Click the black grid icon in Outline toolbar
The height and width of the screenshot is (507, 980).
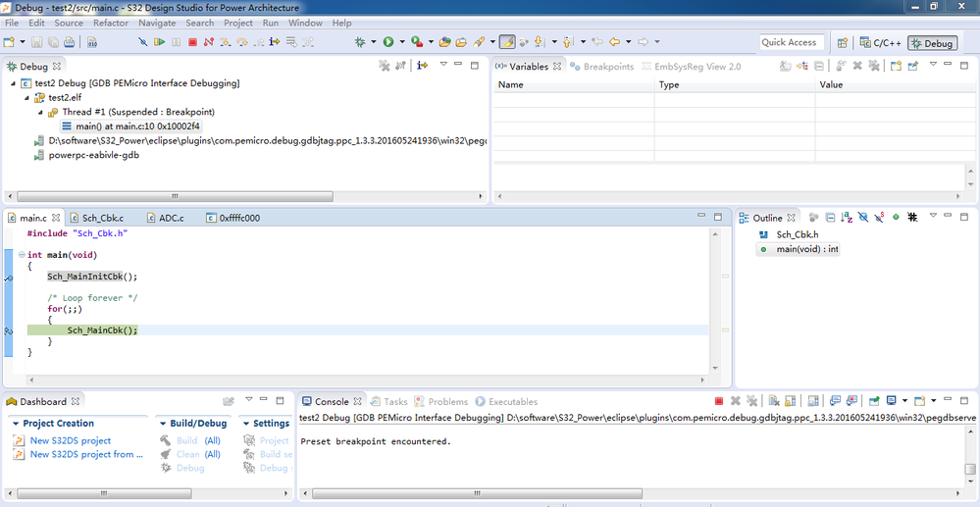tap(912, 218)
